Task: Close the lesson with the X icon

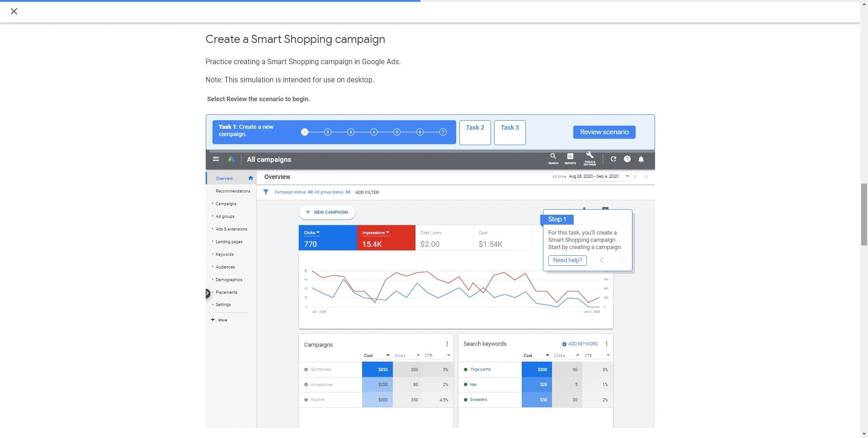Action: point(14,11)
